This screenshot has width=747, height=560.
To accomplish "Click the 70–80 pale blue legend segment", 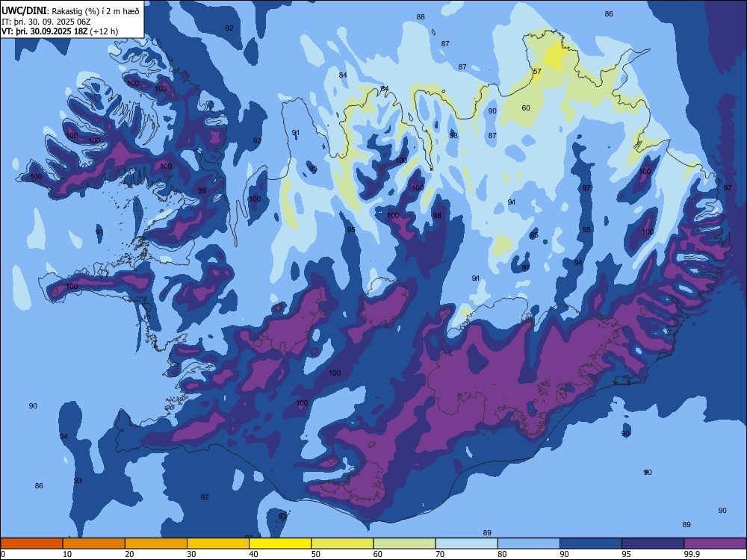I will click(x=466, y=544).
